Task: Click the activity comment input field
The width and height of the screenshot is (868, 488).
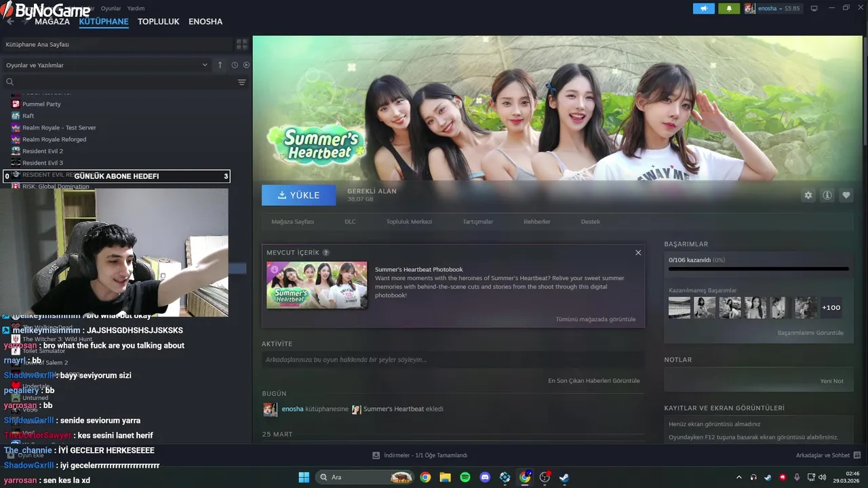Action: pyautogui.click(x=453, y=360)
